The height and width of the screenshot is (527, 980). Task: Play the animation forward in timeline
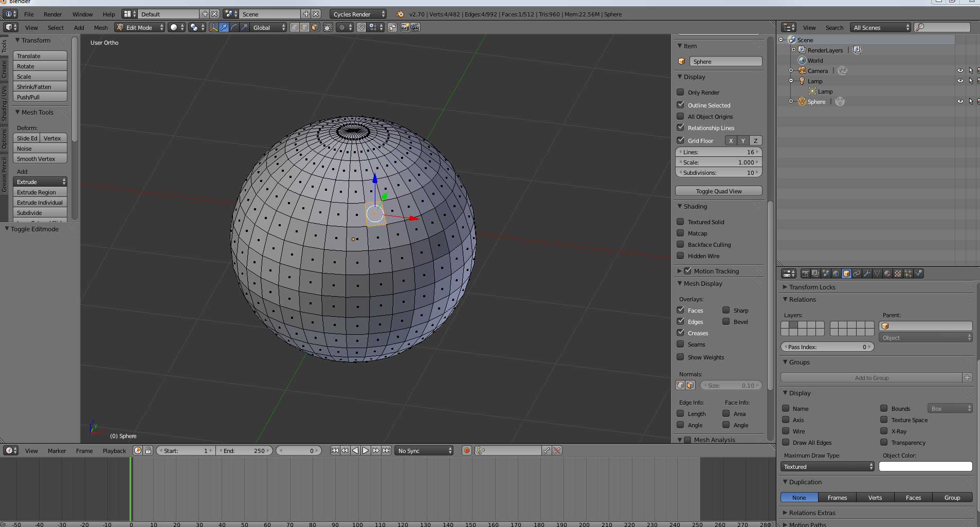[x=366, y=450]
